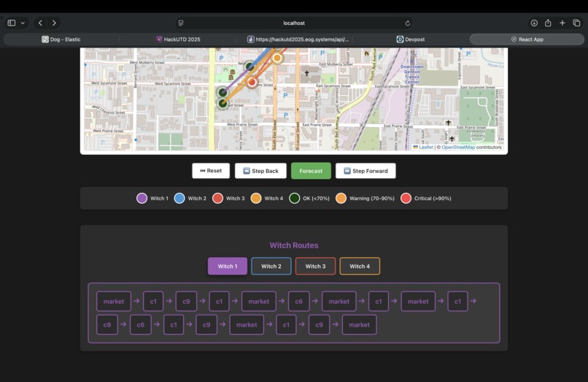
Task: Click the localhost address bar
Action: click(294, 23)
